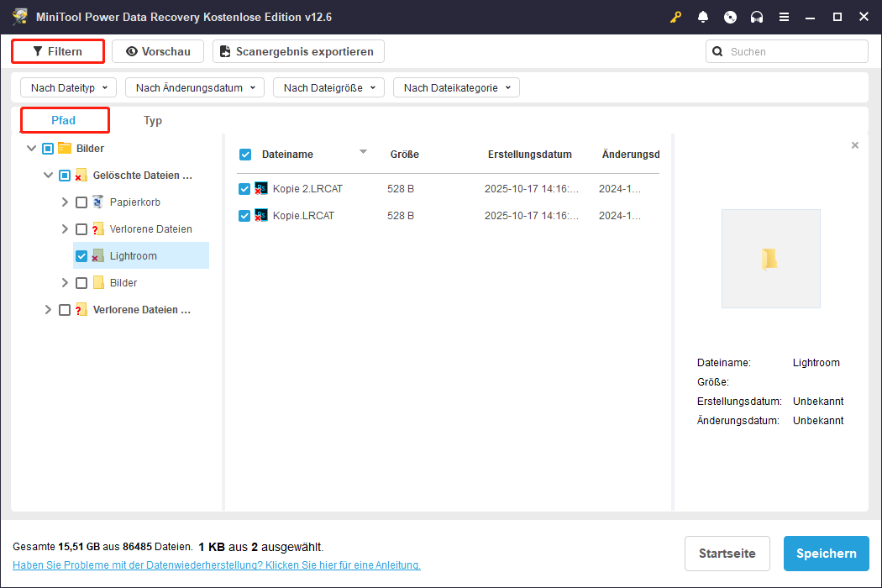Select the Pfad tab
882x588 pixels.
click(x=64, y=121)
